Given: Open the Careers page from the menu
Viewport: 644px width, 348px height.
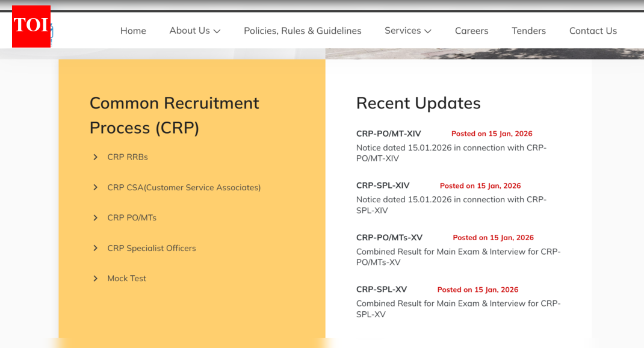Looking at the screenshot, I should [x=471, y=31].
